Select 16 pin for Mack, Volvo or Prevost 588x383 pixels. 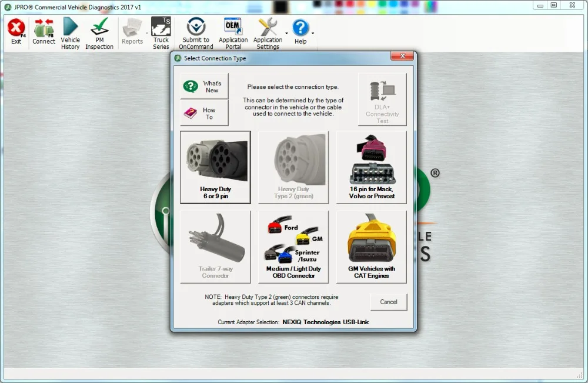[371, 167]
